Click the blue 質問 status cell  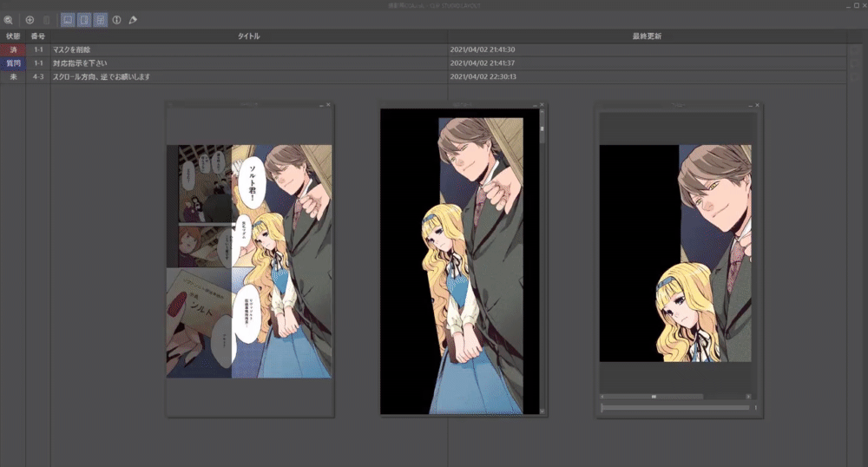[x=13, y=63]
